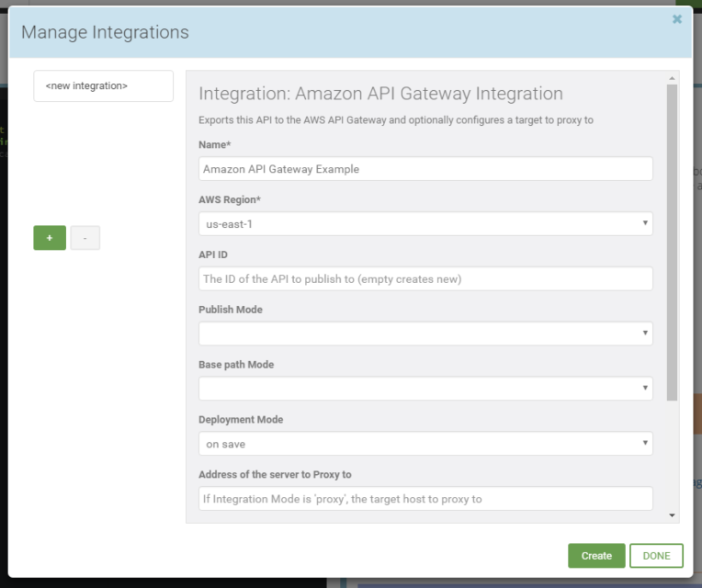This screenshot has height=588, width=702.
Task: Edit the Name input field
Action: click(425, 169)
